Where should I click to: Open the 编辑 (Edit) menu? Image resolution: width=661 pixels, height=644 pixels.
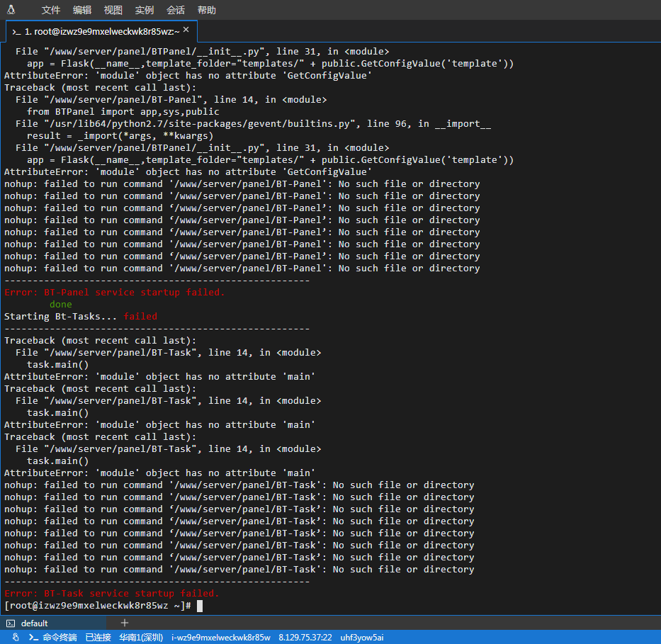82,10
